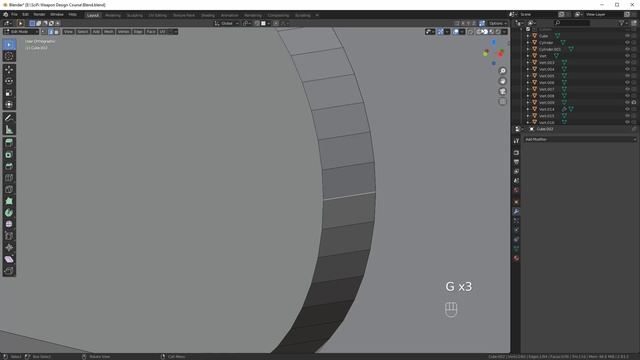Click the viewport zoom magnifier icon
The height and width of the screenshot is (360, 640).
tap(502, 71)
